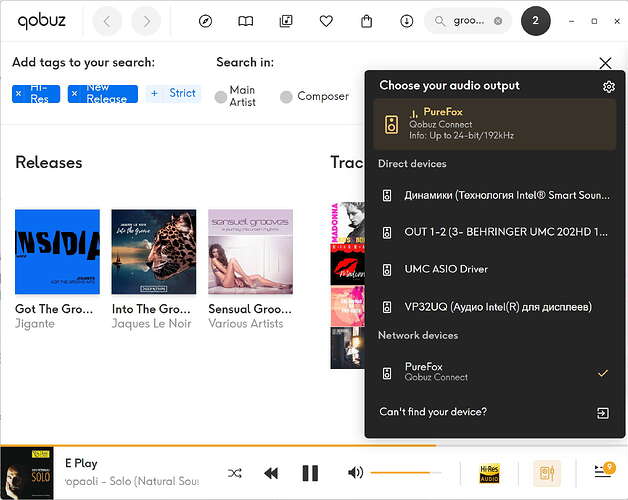The image size is (628, 500).
Task: Open the Purchases bag icon
Action: coord(367,21)
